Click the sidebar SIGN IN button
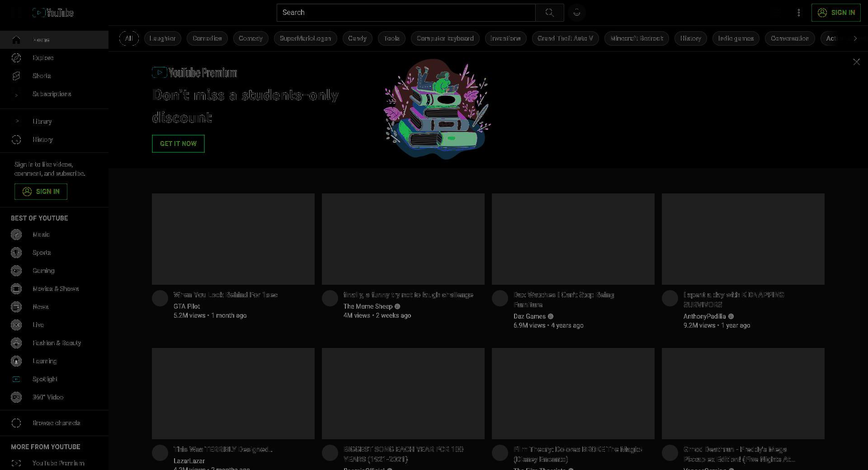868x470 pixels. (41, 192)
